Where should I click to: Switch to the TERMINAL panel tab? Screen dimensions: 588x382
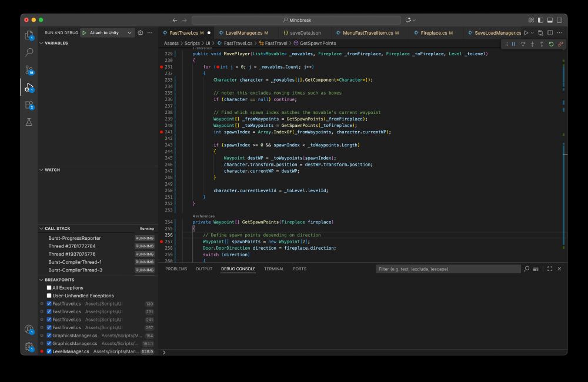tap(274, 269)
